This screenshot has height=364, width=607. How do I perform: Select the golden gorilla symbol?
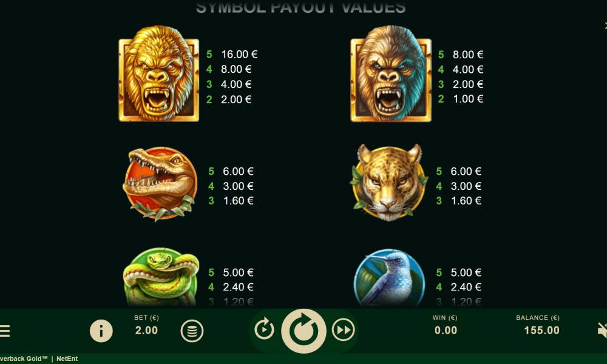click(158, 74)
